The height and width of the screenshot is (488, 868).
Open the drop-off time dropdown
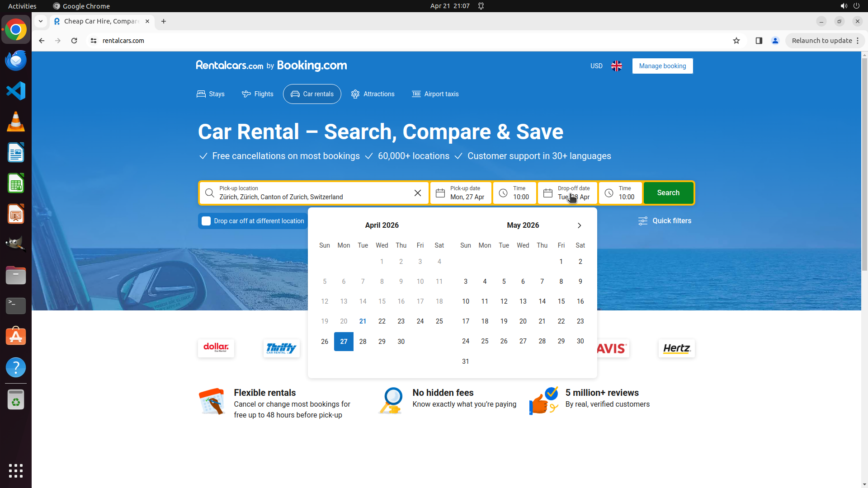coord(620,193)
